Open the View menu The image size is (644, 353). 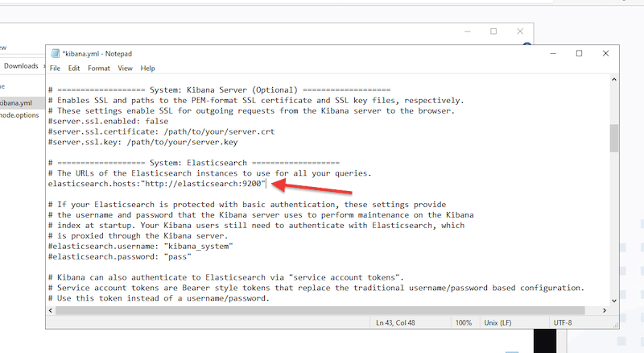pyautogui.click(x=126, y=69)
